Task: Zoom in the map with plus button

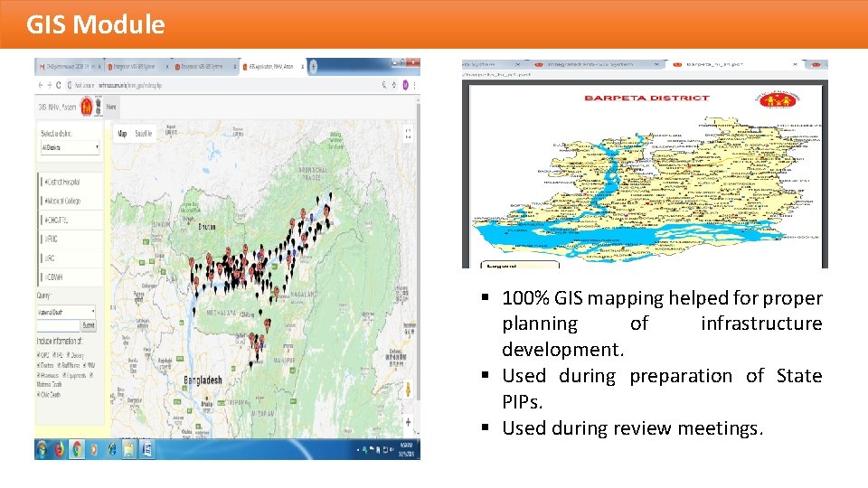Action: [x=408, y=422]
